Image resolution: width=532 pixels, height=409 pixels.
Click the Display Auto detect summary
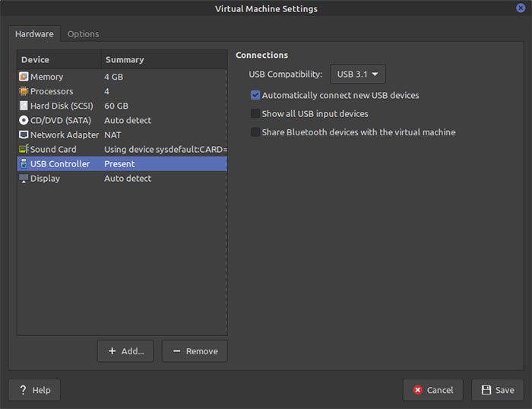(128, 179)
